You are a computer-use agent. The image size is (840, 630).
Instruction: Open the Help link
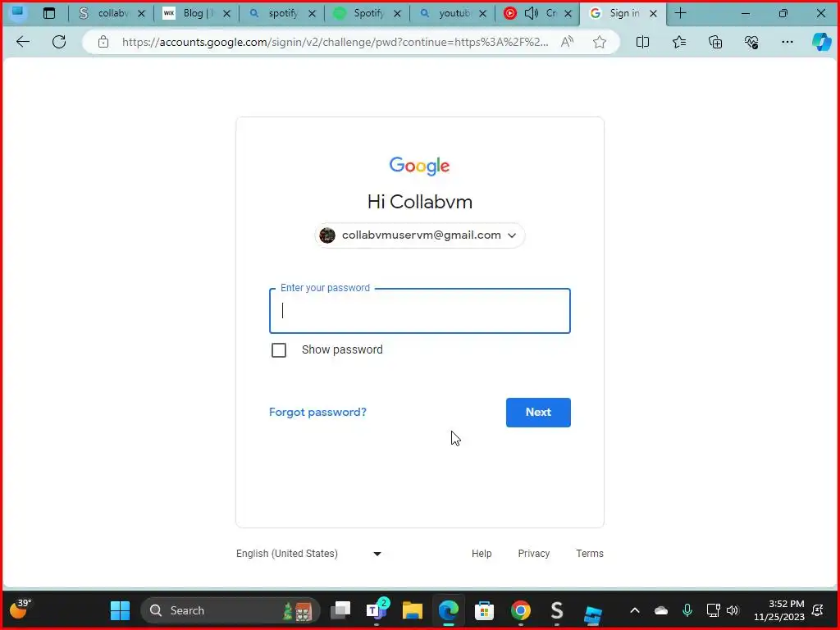tap(481, 554)
